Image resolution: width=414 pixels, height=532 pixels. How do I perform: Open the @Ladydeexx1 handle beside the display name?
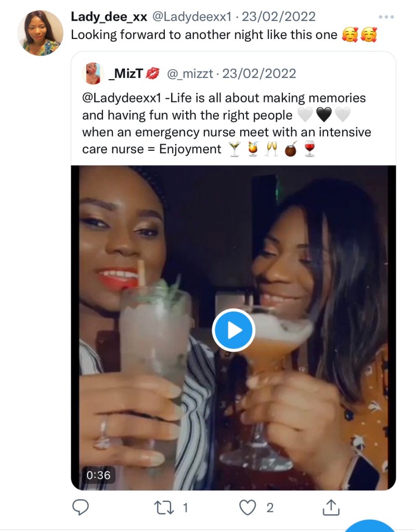tap(191, 17)
